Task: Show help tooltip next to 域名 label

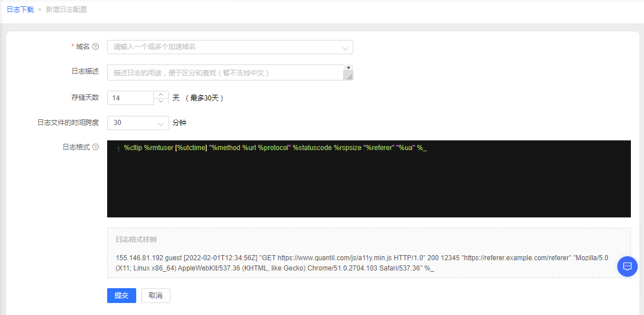Action: tap(96, 46)
